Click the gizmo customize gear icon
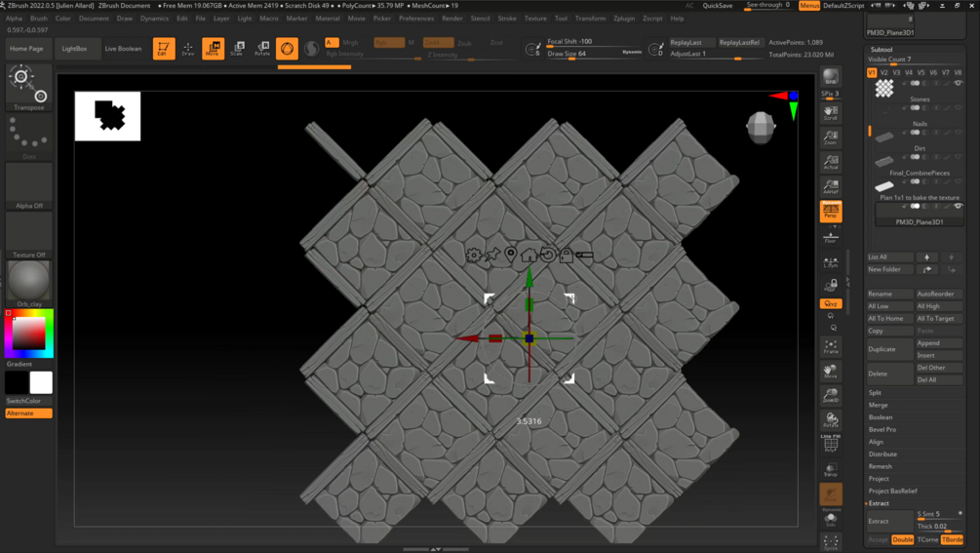 click(473, 255)
